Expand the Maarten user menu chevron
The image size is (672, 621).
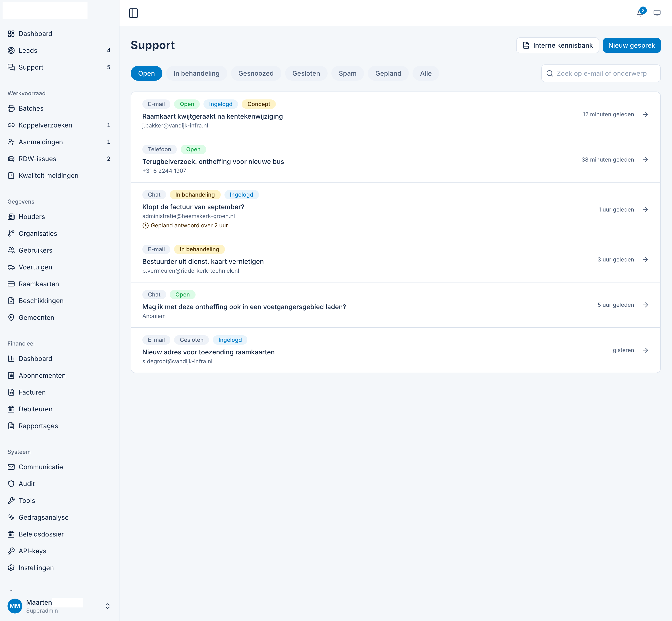coord(108,606)
